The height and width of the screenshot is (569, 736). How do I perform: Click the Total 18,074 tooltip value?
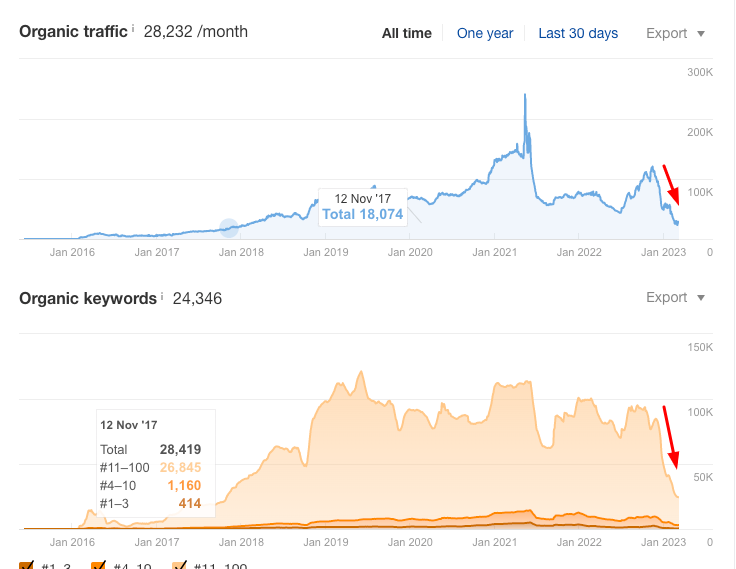point(362,215)
